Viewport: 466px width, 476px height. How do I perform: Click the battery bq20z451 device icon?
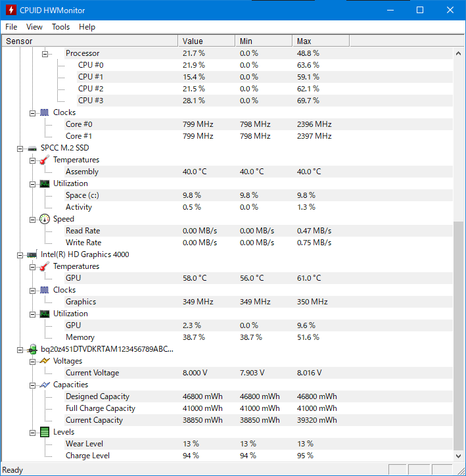[32, 349]
